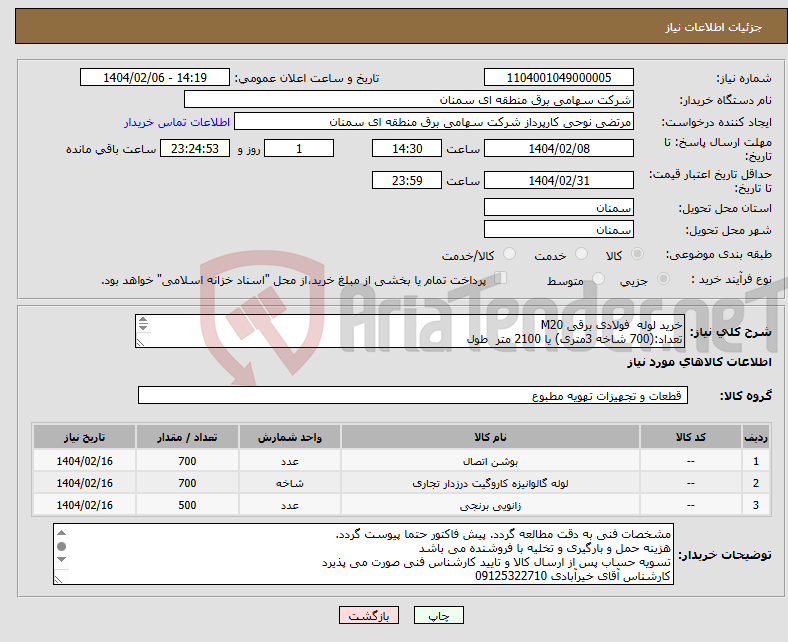Click the نام کالا column header
Viewport: 788px width, 642px height.
pos(490,437)
